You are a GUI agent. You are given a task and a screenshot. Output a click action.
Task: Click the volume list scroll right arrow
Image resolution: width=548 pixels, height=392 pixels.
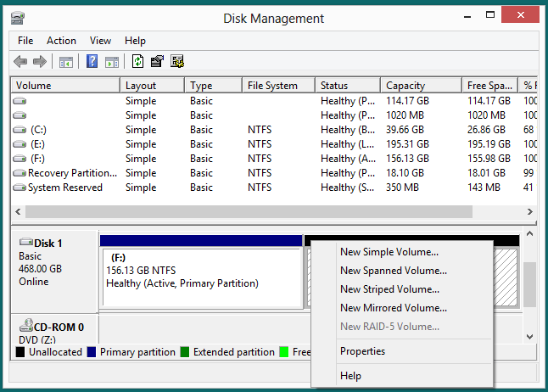pyautogui.click(x=530, y=211)
